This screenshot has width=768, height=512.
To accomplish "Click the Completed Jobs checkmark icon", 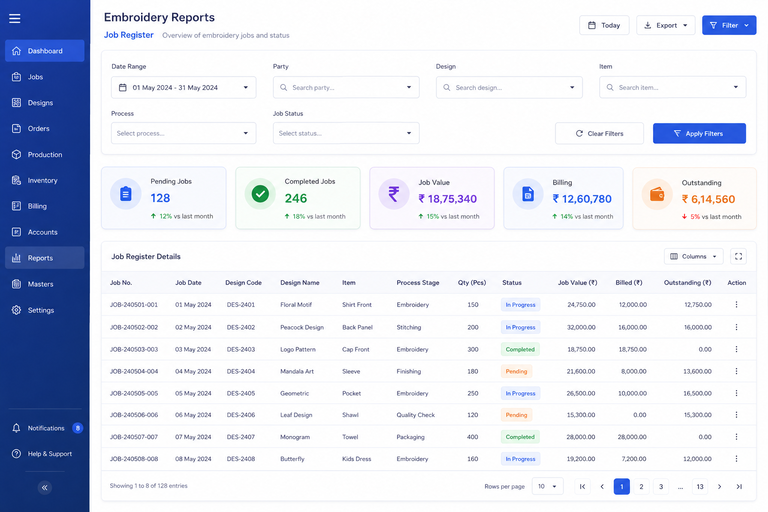I will 260,194.
